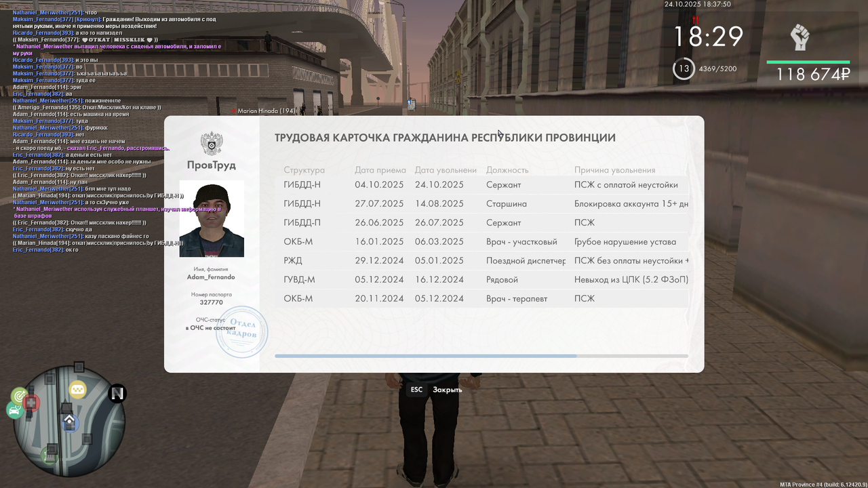Click ОКБ-М in the 16.01.2025 row
868x488 pixels.
[298, 241]
